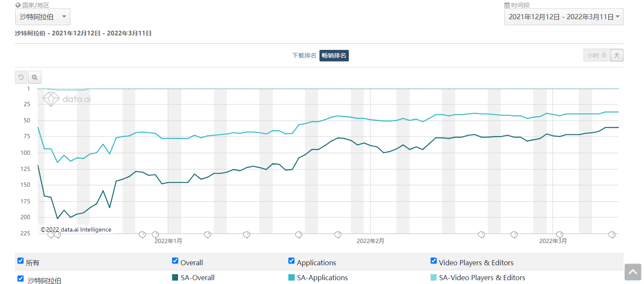Click the globe icon beside 国家/地区

tap(18, 6)
